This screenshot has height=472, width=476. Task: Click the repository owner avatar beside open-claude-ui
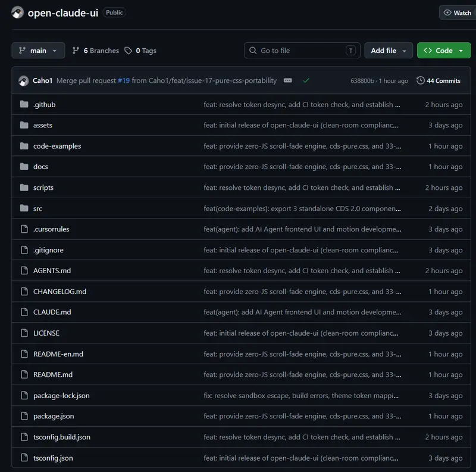(x=17, y=12)
